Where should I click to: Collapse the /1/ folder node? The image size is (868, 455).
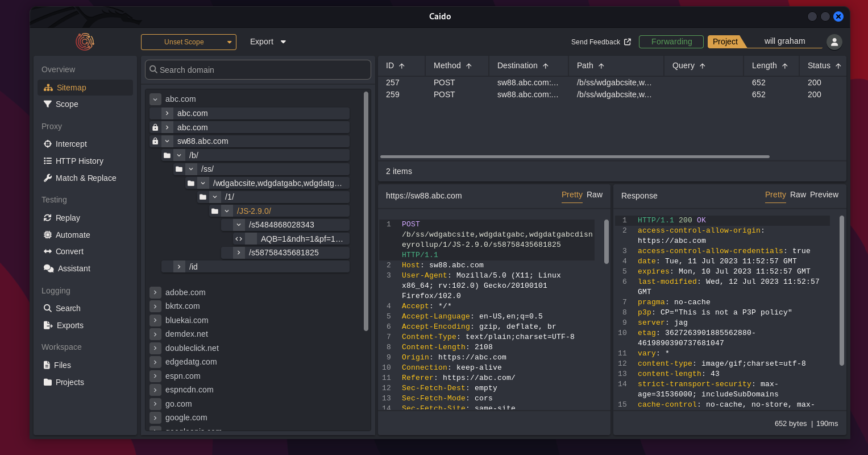[x=215, y=197]
